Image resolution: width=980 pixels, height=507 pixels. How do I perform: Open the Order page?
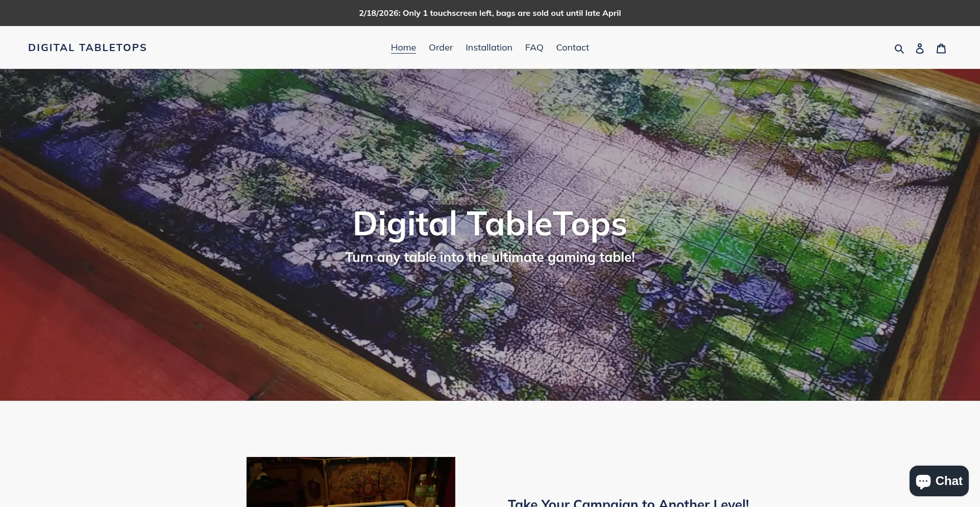point(440,47)
